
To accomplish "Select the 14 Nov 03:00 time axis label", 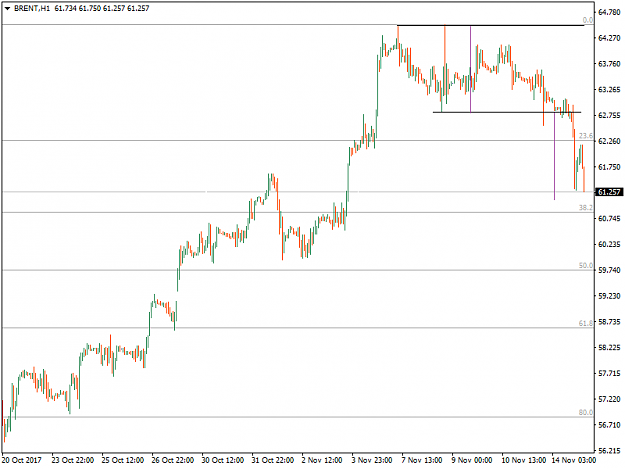I will (x=574, y=460).
